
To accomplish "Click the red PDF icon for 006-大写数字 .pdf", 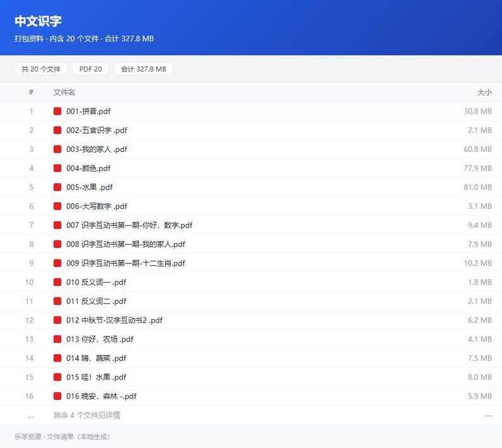I will pos(58,206).
